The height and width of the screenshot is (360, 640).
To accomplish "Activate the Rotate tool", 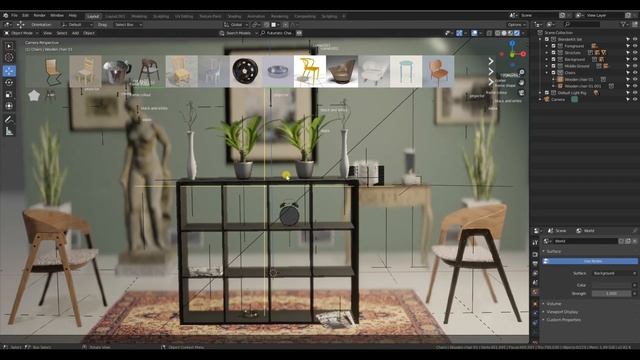I will point(9,82).
